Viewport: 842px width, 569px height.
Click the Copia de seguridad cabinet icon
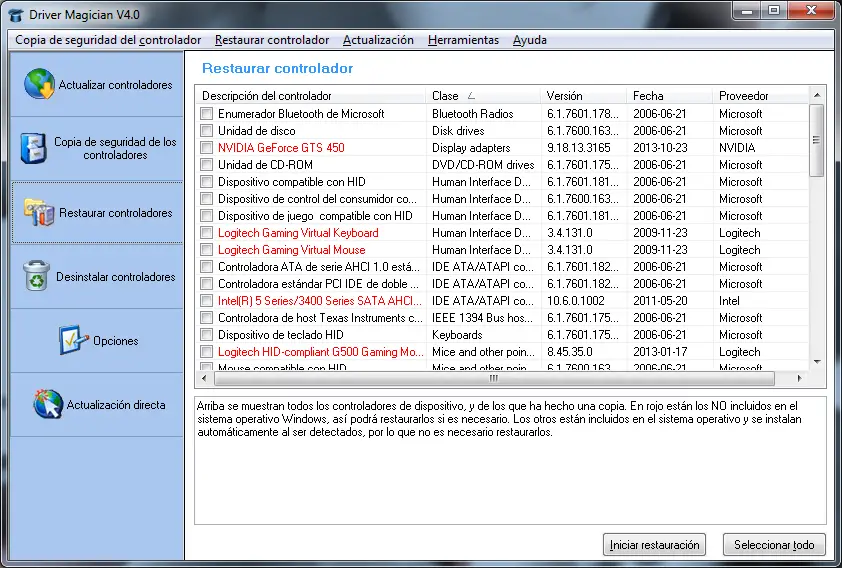(33, 148)
